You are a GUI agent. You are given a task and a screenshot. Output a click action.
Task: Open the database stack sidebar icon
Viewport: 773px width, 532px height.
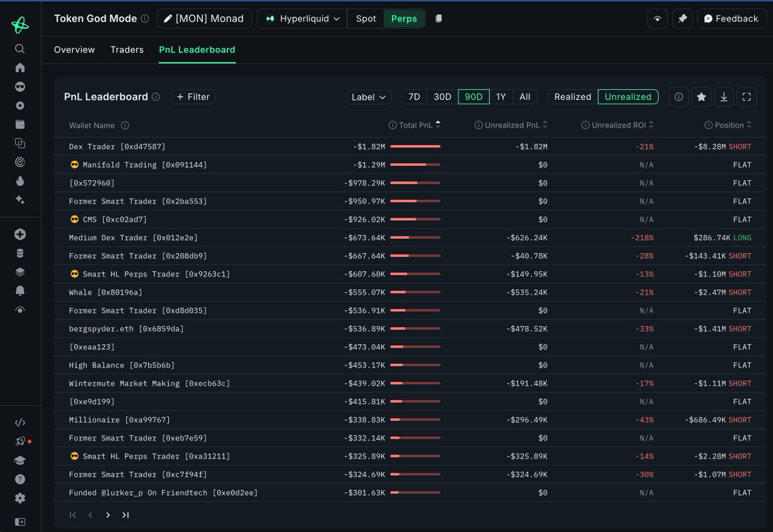coord(20,253)
